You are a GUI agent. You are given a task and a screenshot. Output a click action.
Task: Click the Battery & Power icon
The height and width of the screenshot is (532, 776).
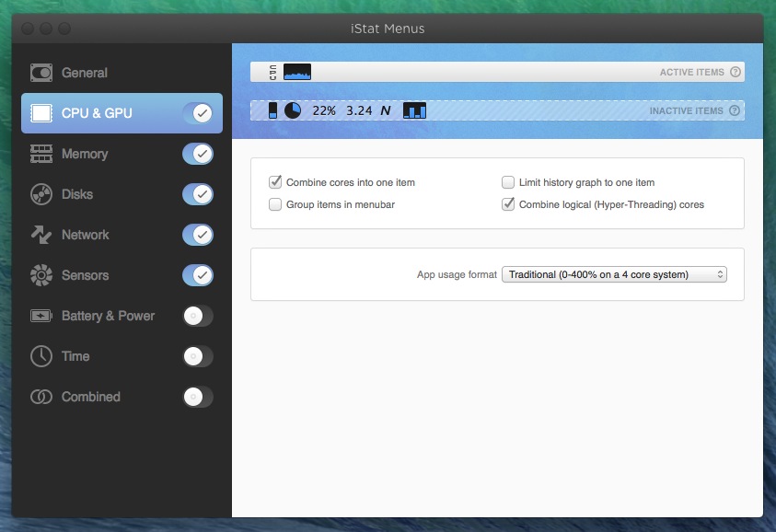[x=41, y=316]
